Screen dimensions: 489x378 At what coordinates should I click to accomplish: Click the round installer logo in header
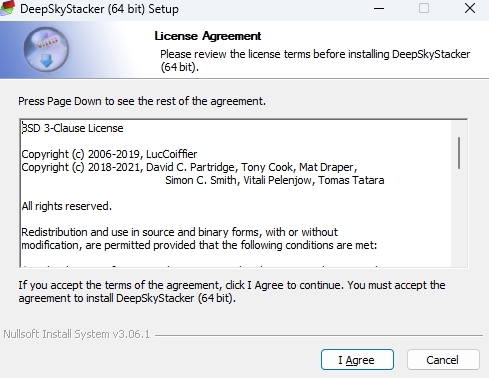(x=46, y=49)
